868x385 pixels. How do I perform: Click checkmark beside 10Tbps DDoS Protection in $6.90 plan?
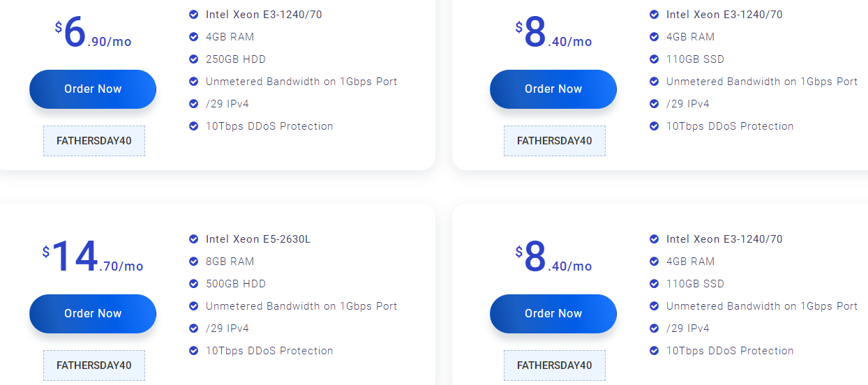194,126
